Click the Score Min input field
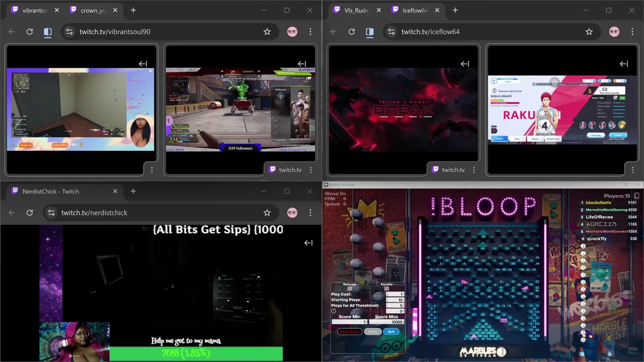 coord(350,322)
